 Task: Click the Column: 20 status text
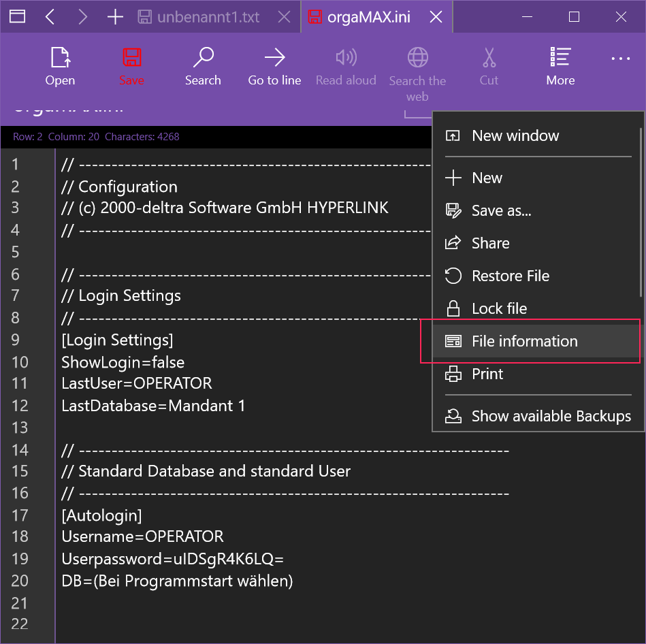[x=74, y=137]
